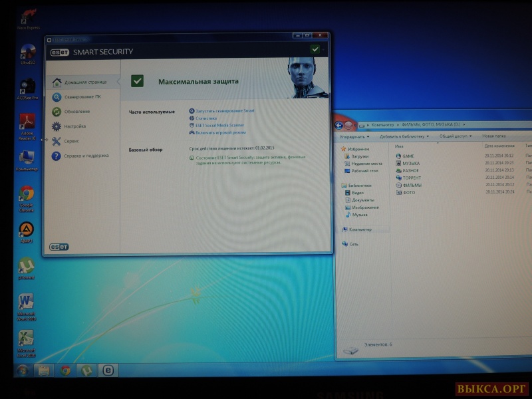Open the Adobe Reader XI desktop icon

tap(28, 122)
